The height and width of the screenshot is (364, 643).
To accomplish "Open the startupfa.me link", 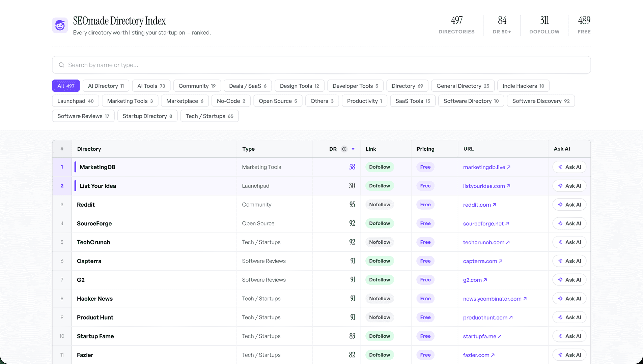I will click(482, 336).
